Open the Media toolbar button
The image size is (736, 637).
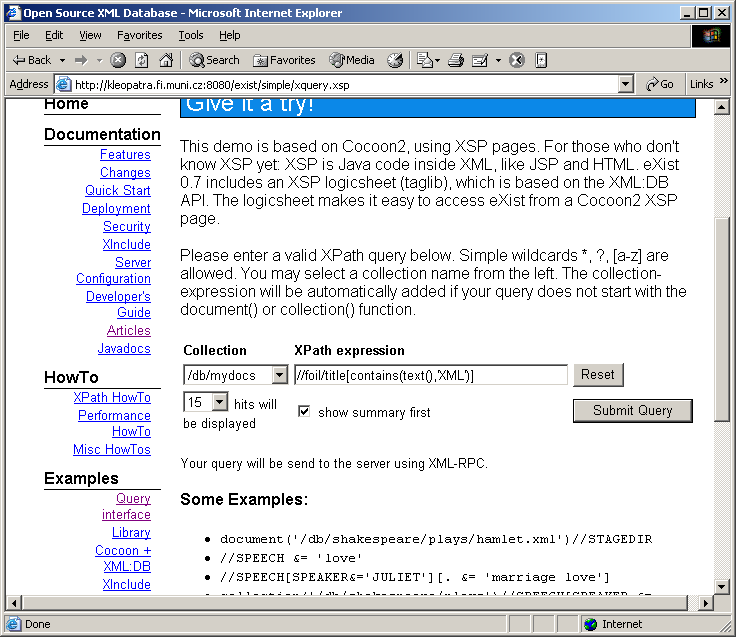point(352,60)
